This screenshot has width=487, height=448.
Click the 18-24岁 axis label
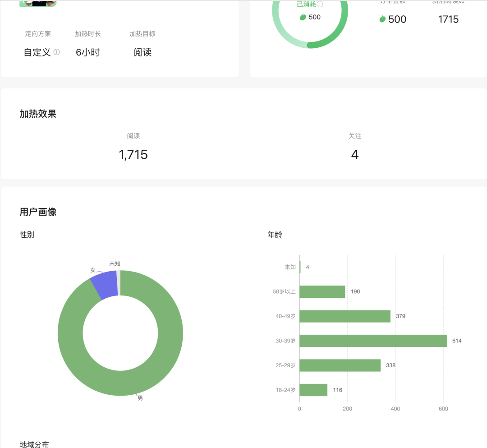(285, 390)
